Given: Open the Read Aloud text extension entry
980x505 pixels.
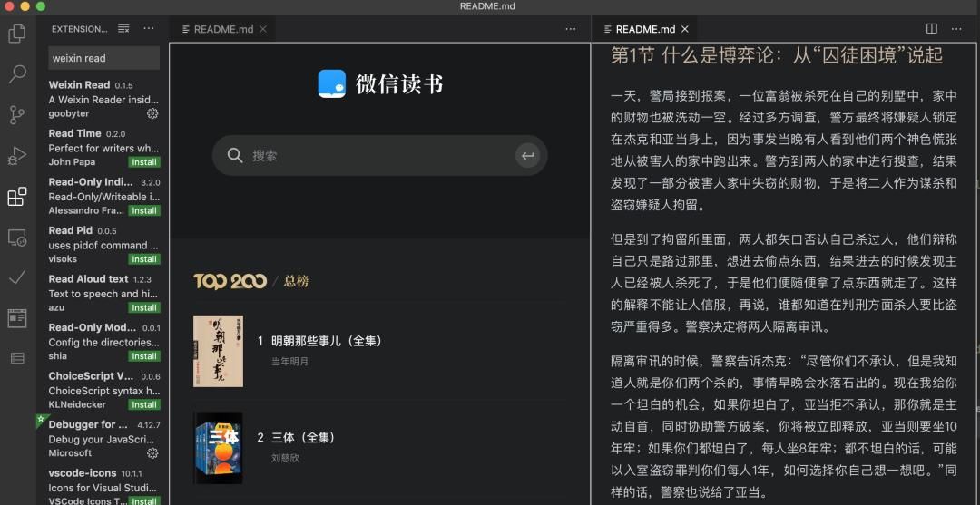Looking at the screenshot, I should (x=103, y=294).
